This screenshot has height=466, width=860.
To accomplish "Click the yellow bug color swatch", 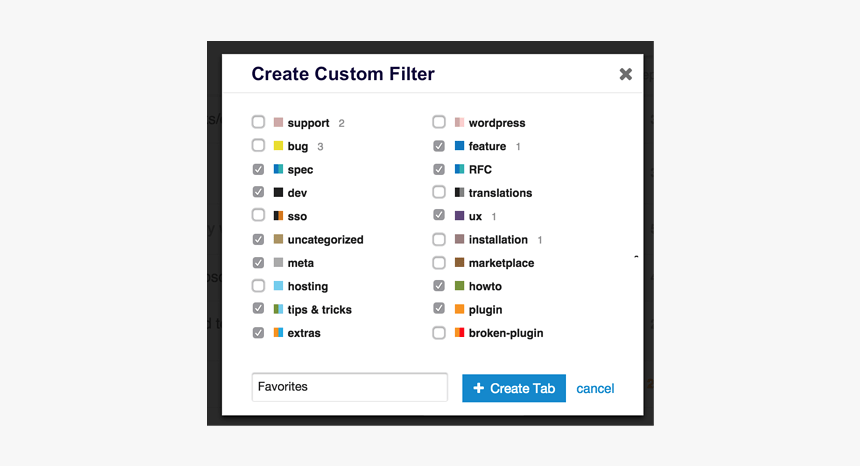I will tap(279, 146).
